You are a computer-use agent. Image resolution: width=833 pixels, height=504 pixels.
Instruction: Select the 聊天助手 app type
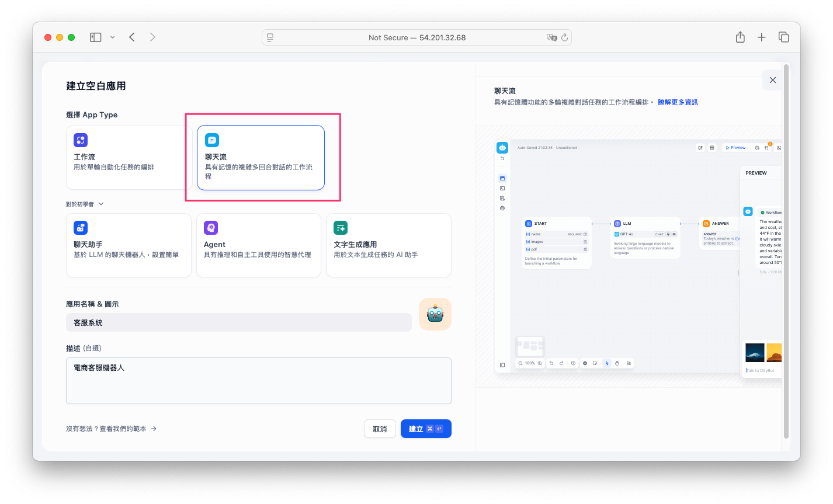tap(129, 245)
